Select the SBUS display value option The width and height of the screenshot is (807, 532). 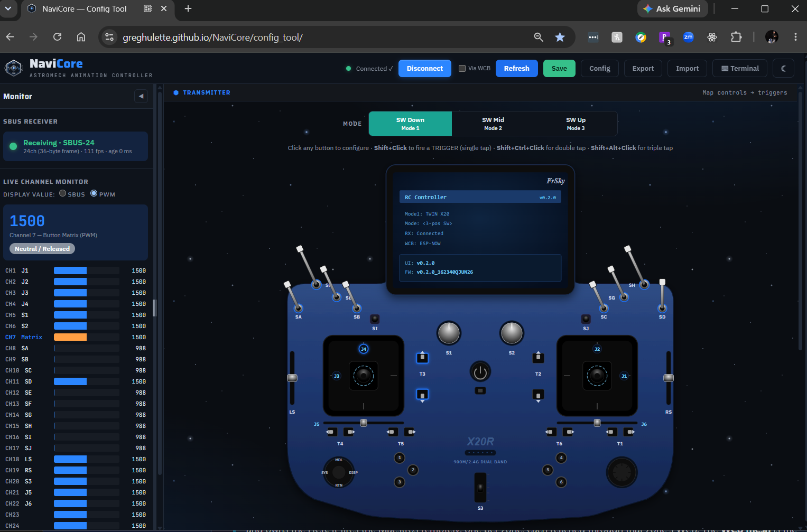tap(63, 193)
